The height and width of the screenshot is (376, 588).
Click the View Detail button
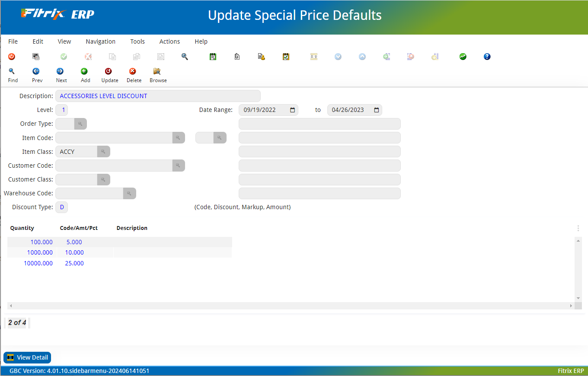28,357
